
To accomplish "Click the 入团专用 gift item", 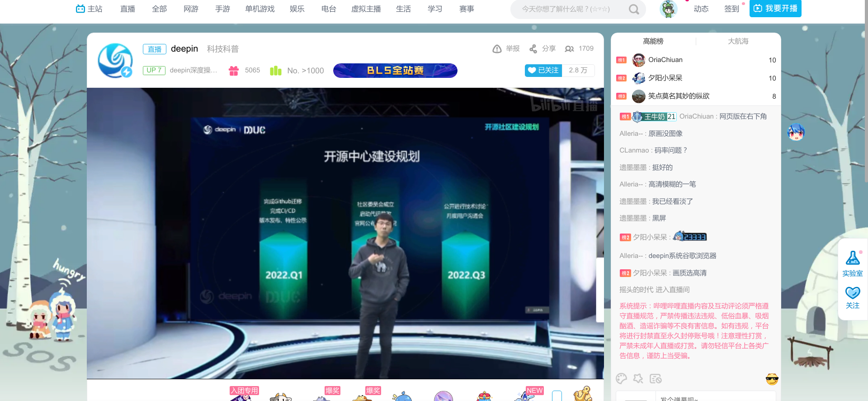I will click(x=244, y=393).
